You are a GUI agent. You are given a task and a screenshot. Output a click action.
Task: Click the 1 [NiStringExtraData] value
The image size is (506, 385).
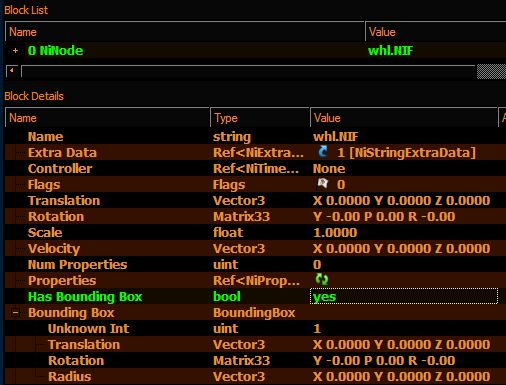[x=406, y=153]
